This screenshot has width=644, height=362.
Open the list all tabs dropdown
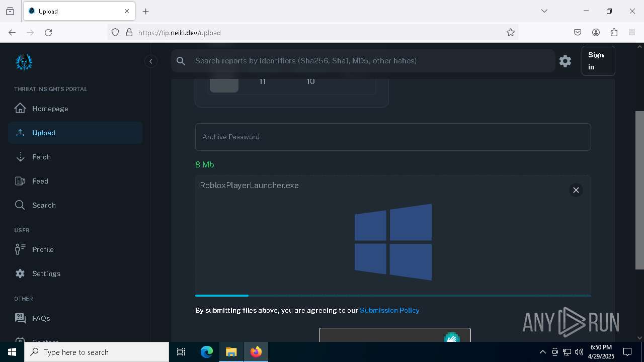[x=544, y=11]
